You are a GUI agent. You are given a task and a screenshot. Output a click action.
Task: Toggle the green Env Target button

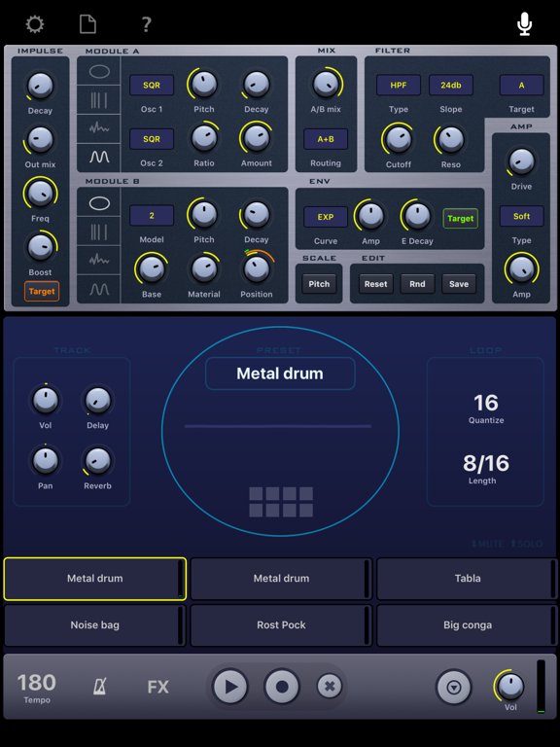point(461,218)
